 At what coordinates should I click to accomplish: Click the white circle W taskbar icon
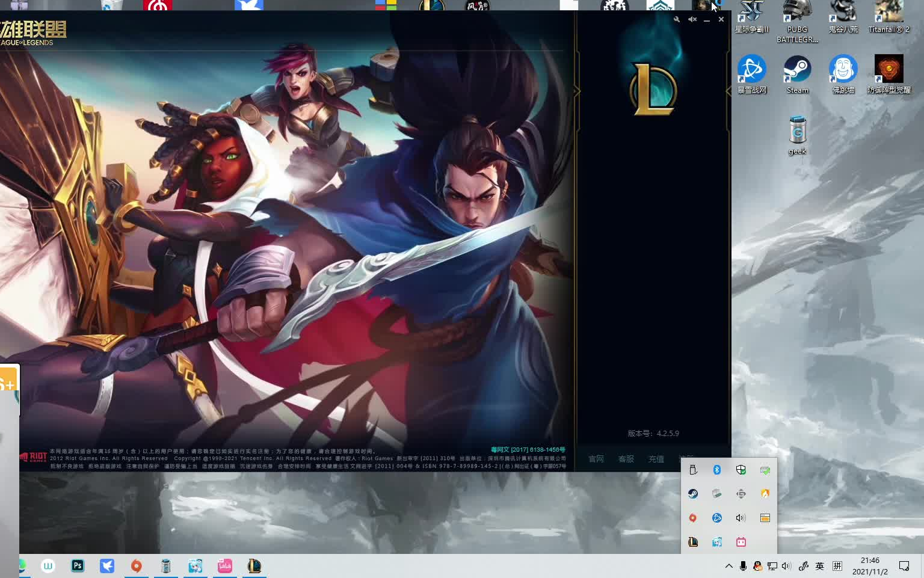pyautogui.click(x=48, y=566)
